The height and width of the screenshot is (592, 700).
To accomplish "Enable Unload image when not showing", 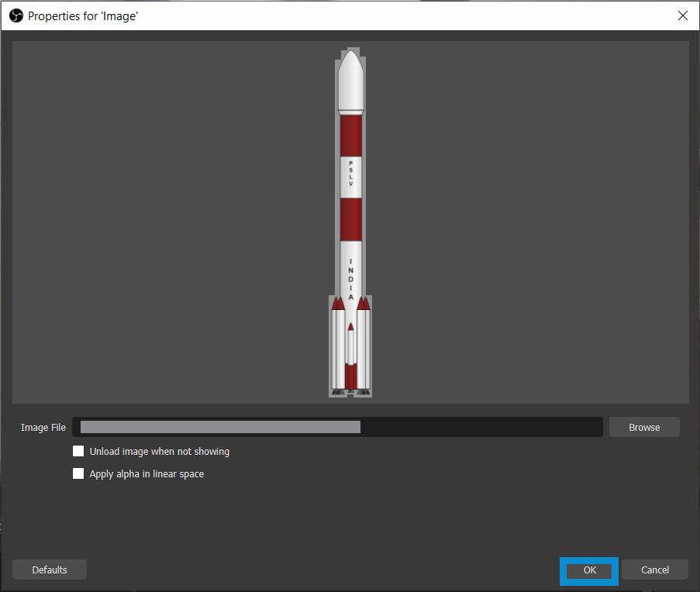I will coord(78,451).
